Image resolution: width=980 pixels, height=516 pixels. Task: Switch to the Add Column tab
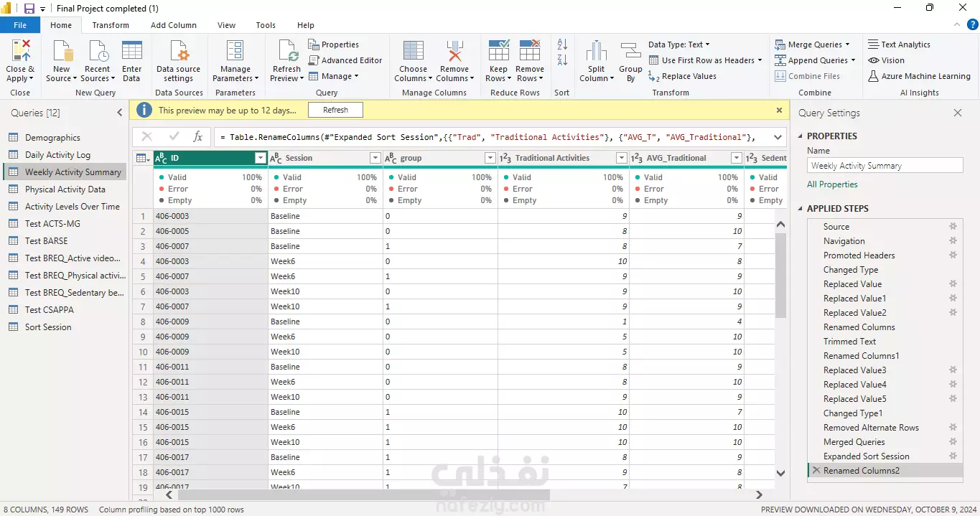pyautogui.click(x=174, y=25)
